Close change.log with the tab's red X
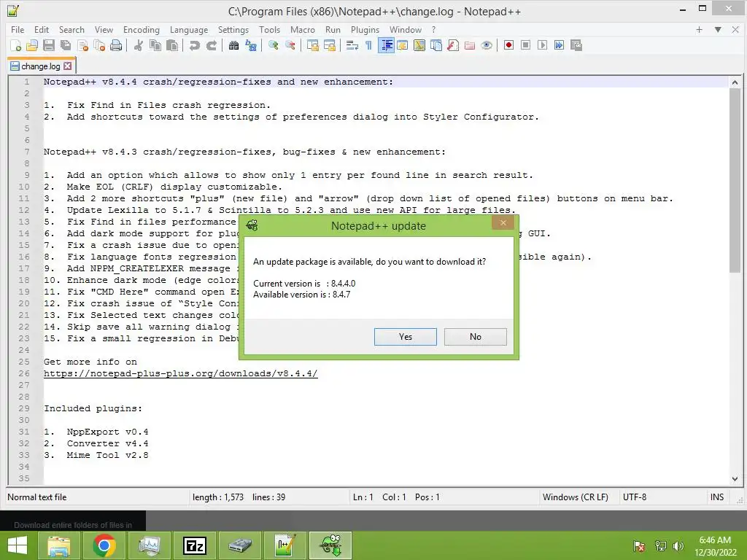The image size is (747, 560). [x=68, y=66]
